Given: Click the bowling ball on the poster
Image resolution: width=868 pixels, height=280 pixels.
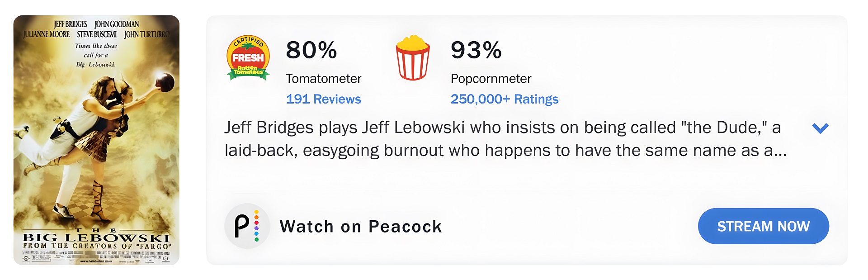Looking at the screenshot, I should tap(165, 82).
